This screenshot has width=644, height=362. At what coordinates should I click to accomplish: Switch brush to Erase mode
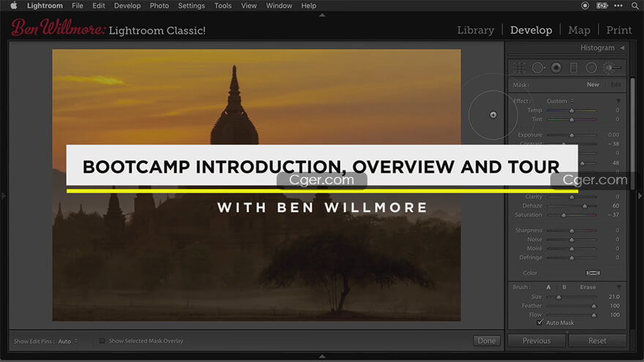click(x=588, y=287)
